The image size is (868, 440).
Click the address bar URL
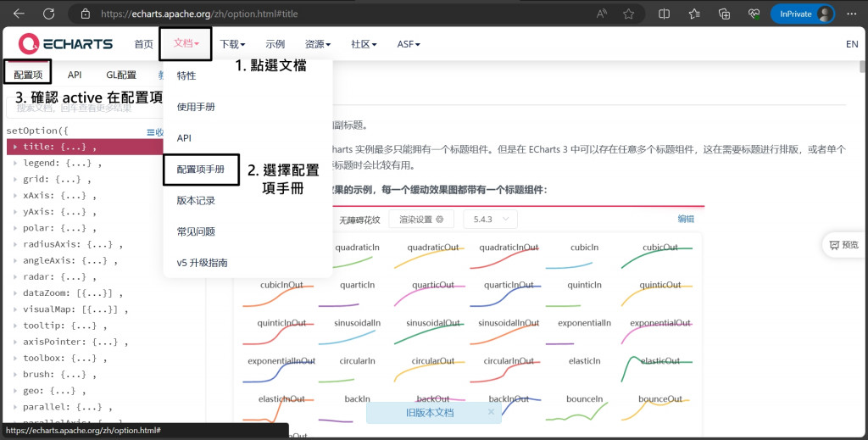coord(199,14)
